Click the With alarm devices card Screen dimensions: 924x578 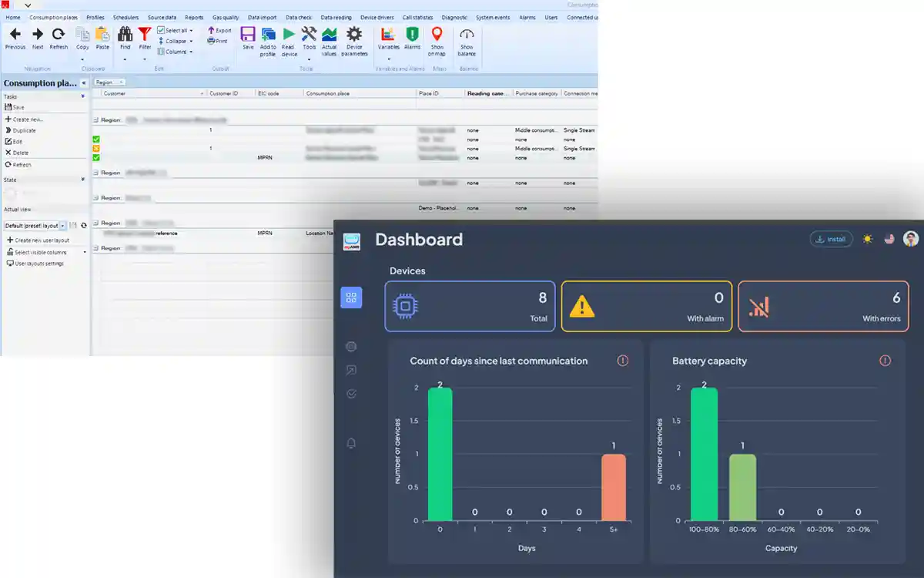[x=647, y=306]
